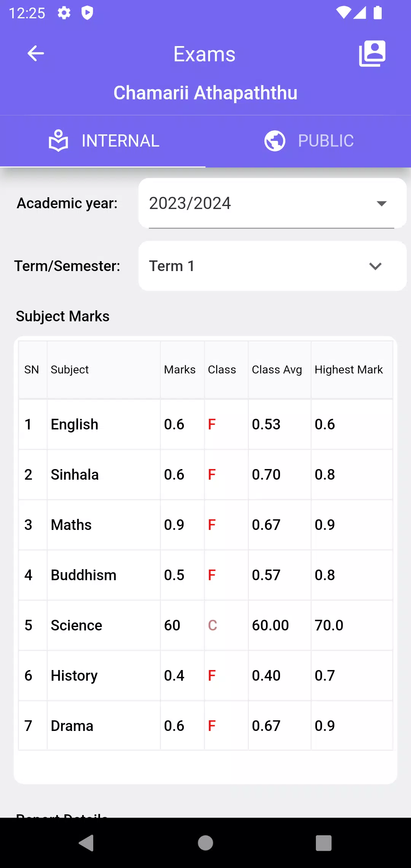Viewport: 411px width, 868px height.
Task: Expand the Term 1 semester dropdown
Action: 272,266
